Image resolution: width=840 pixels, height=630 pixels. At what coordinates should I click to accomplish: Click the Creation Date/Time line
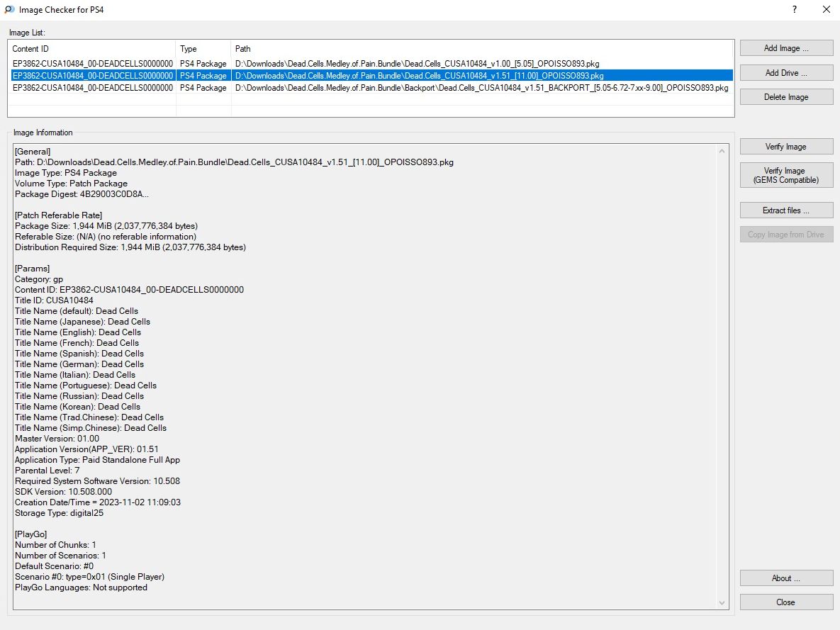click(x=98, y=502)
